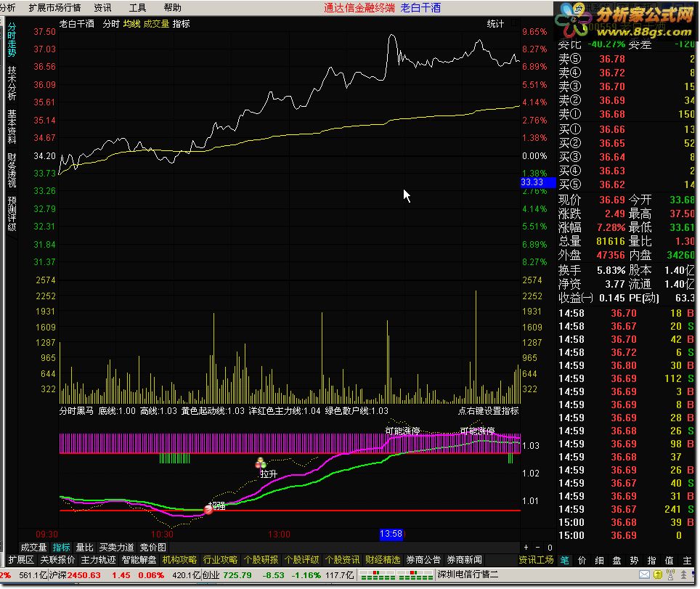The width and height of the screenshot is (700, 589).
Task: Open the 个股研报 bottom tab
Action: pos(261,560)
